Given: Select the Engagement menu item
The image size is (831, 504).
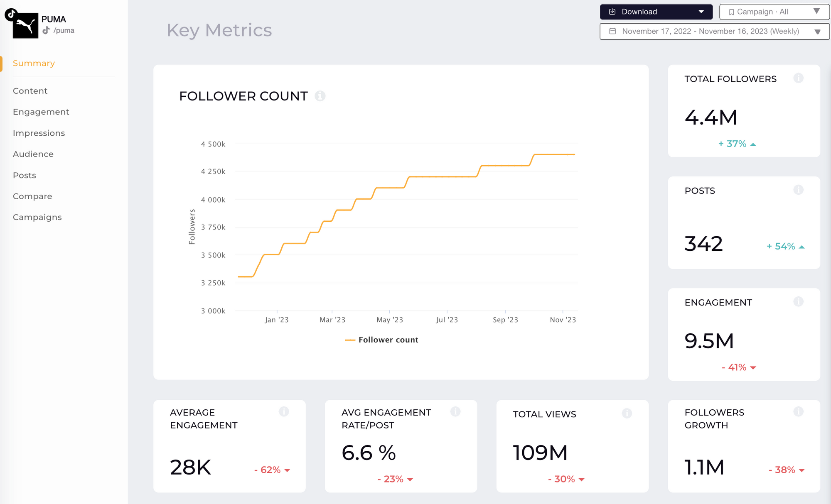Looking at the screenshot, I should [41, 112].
